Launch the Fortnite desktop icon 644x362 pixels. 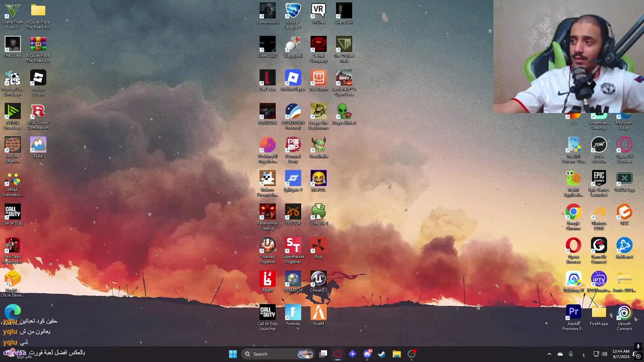pyautogui.click(x=293, y=316)
